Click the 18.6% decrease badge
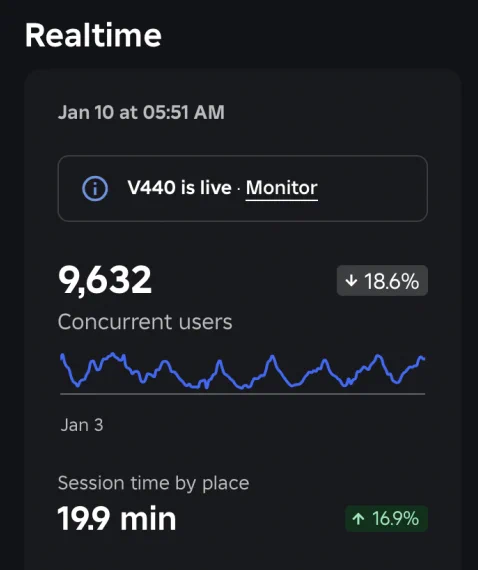 point(382,281)
